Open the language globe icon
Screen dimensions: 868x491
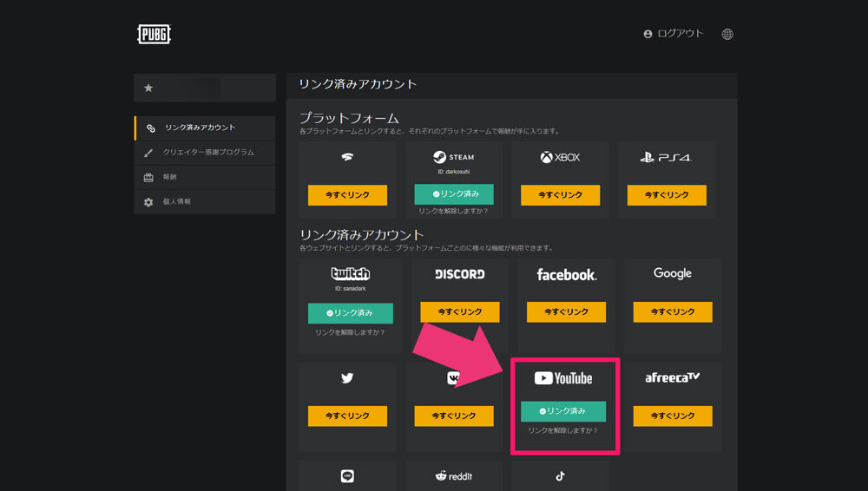pos(727,35)
